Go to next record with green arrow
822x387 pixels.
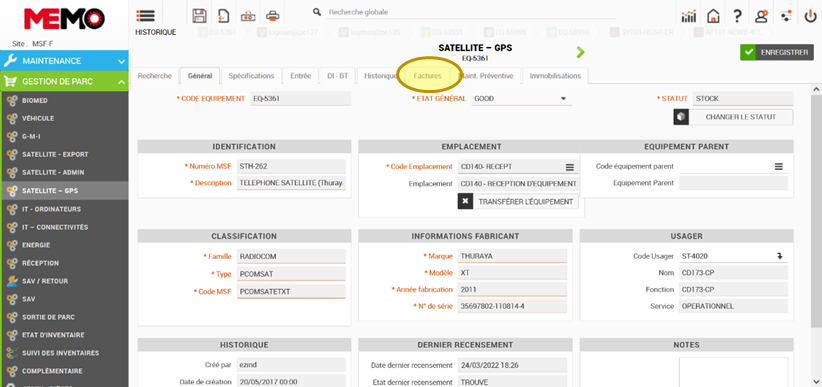click(x=580, y=52)
